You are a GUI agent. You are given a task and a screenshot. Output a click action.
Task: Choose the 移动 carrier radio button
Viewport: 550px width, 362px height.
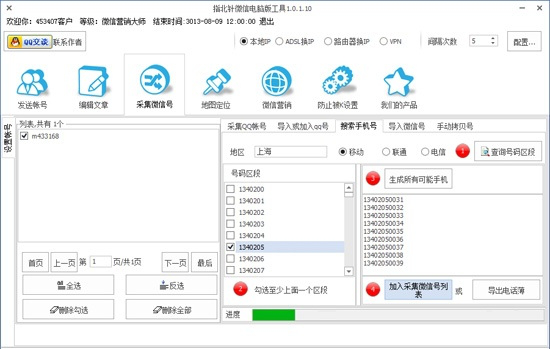pyautogui.click(x=343, y=152)
